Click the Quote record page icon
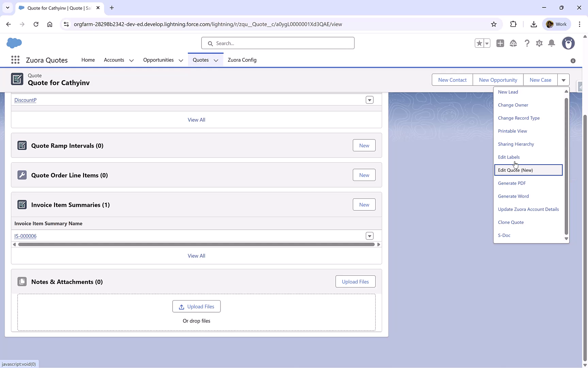Viewport: 588px width, 368px height. (17, 79)
